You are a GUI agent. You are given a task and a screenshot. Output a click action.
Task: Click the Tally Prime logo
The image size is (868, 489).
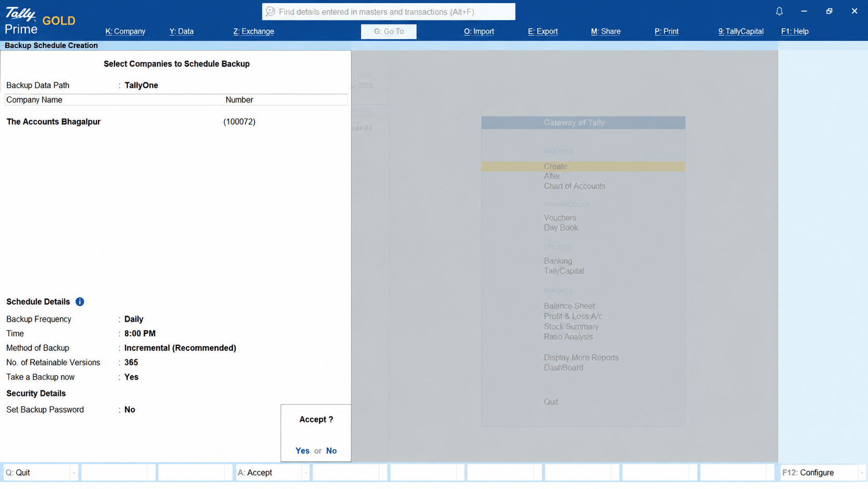pyautogui.click(x=21, y=21)
